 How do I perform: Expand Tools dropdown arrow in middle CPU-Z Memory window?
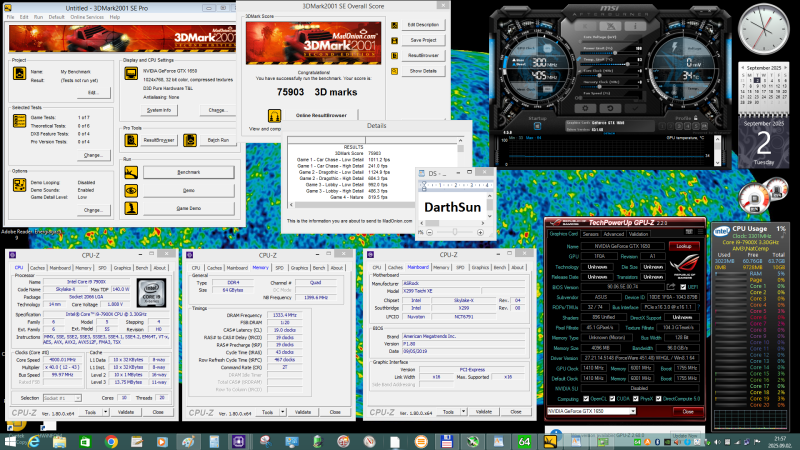point(283,412)
